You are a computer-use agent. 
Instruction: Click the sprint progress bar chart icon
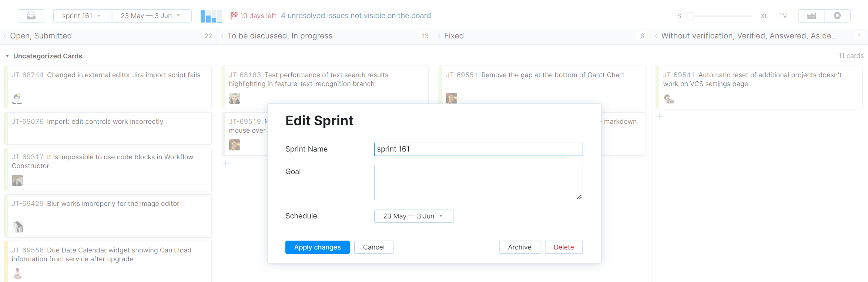pos(211,16)
